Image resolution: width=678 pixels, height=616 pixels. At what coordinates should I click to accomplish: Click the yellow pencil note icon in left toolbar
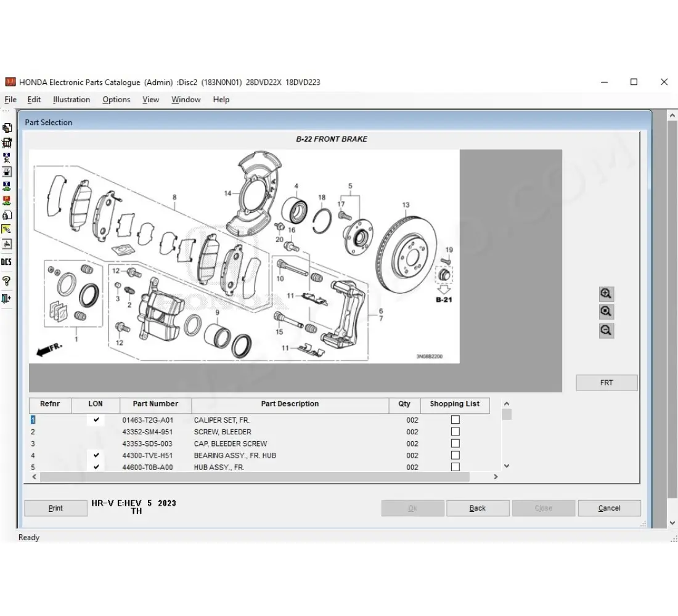[x=7, y=230]
